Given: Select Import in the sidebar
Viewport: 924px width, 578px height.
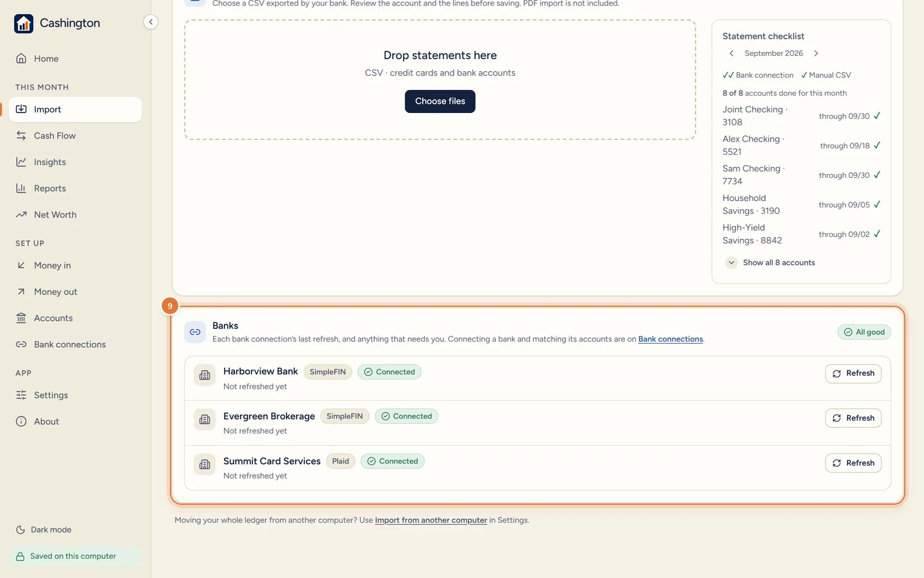Looking at the screenshot, I should coord(75,109).
